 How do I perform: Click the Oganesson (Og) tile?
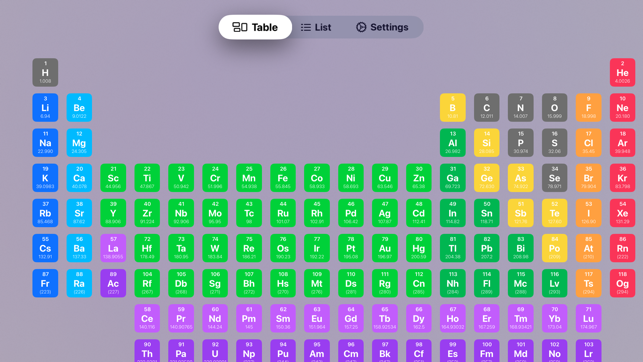622,283
